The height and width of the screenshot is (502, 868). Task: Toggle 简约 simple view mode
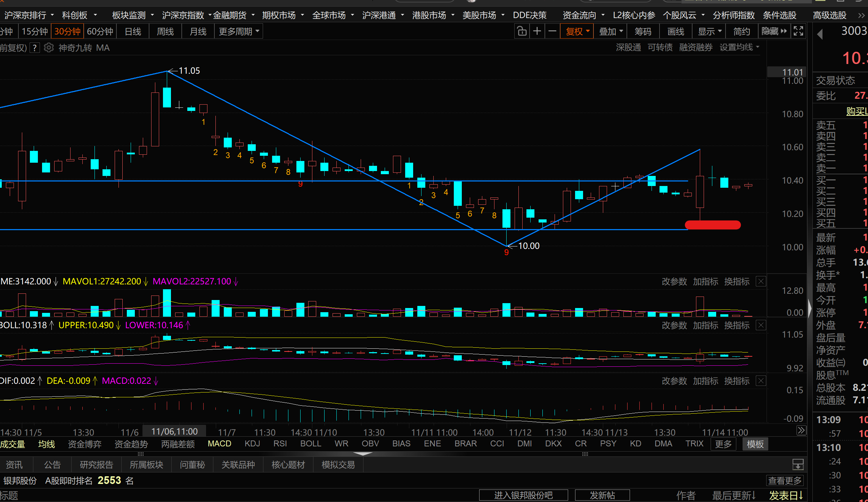(741, 32)
